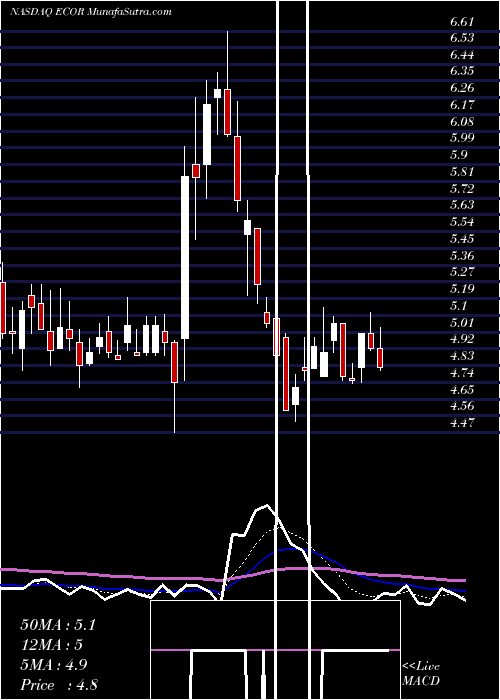Click the 5.54 price axis label
500x700 pixels.
coord(462,222)
